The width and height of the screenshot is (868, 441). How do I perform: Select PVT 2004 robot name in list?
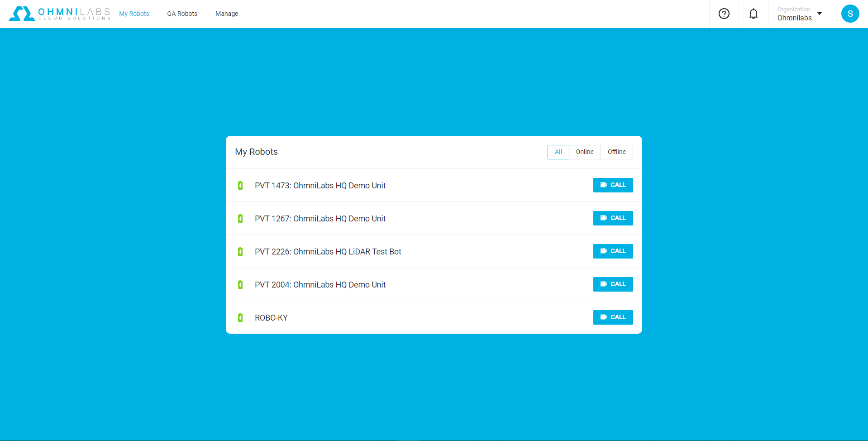tap(320, 285)
